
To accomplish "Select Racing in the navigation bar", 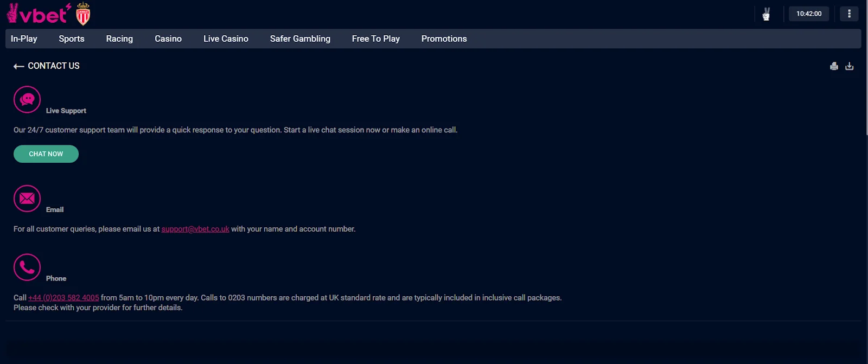I will coord(119,39).
